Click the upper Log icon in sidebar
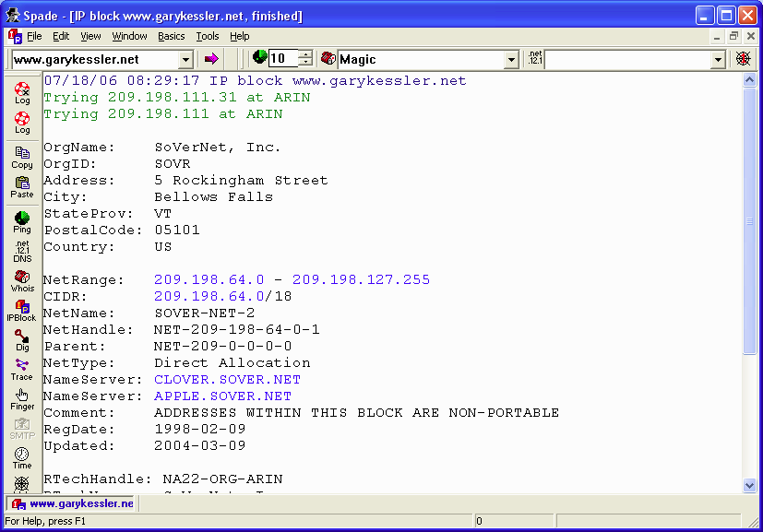Screen dimensions: 763x532 pos(22,93)
